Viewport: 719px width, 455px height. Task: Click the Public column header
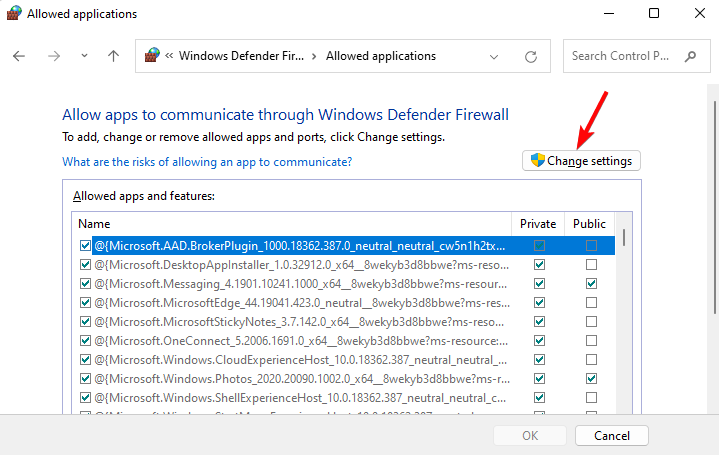[x=589, y=224]
